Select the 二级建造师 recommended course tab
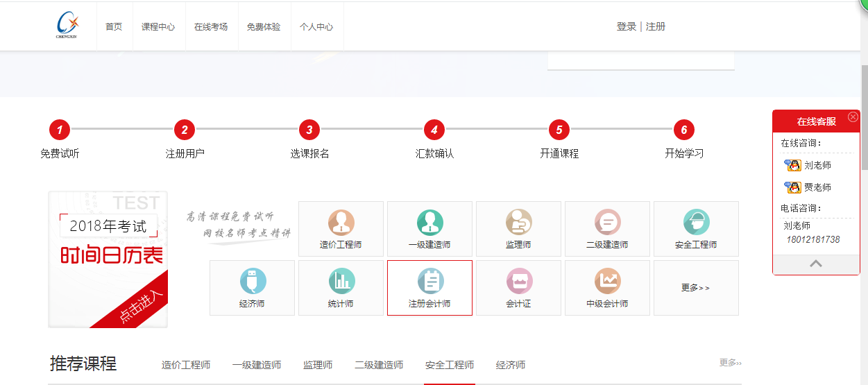The height and width of the screenshot is (385, 868). click(379, 365)
